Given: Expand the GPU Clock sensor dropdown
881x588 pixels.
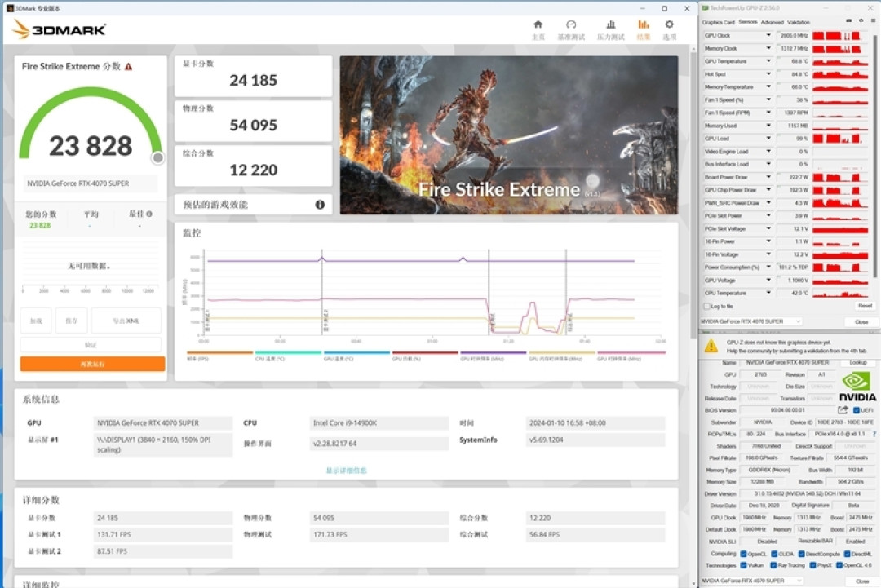Looking at the screenshot, I should (768, 35).
